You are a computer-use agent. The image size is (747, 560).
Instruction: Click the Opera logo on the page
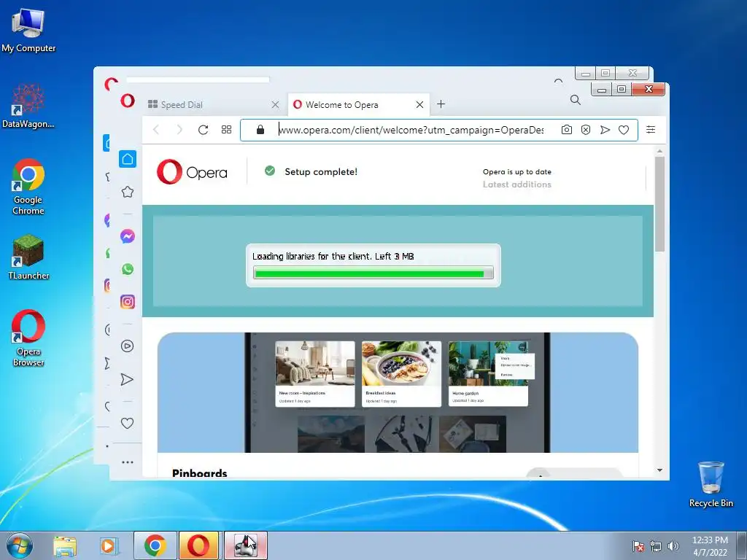192,172
